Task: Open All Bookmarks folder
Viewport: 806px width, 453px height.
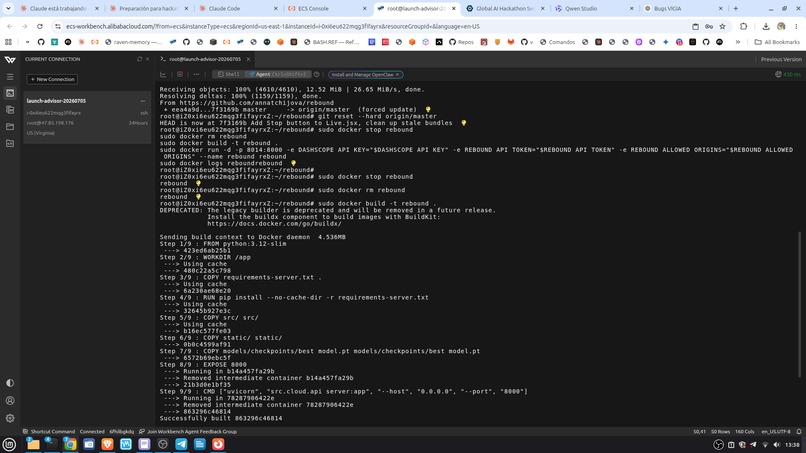Action: coord(777,42)
